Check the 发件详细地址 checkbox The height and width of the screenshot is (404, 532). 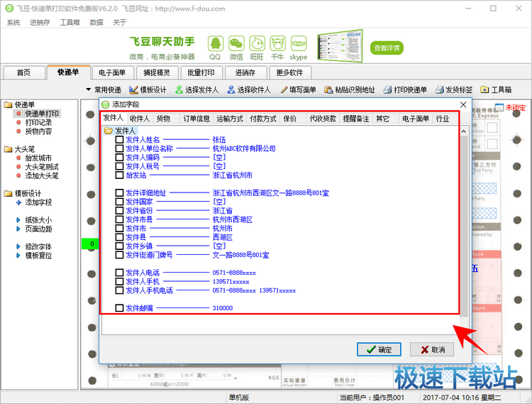pyautogui.click(x=119, y=193)
